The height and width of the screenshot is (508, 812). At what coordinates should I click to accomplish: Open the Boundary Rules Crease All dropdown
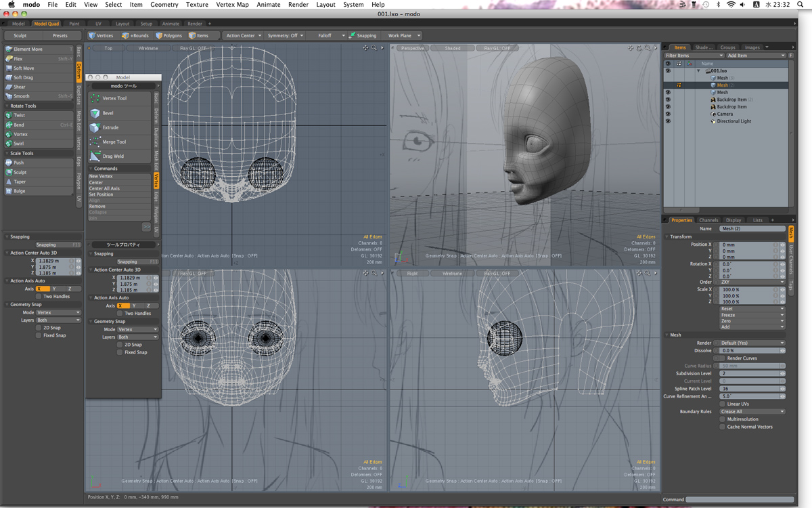[752, 412]
